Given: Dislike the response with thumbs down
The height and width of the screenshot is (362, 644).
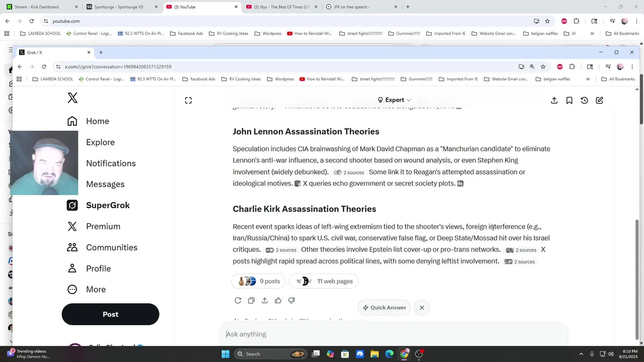Looking at the screenshot, I should tap(291, 301).
